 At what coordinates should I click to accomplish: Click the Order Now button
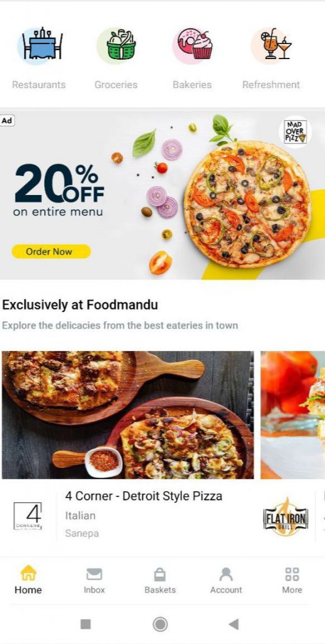coord(51,252)
